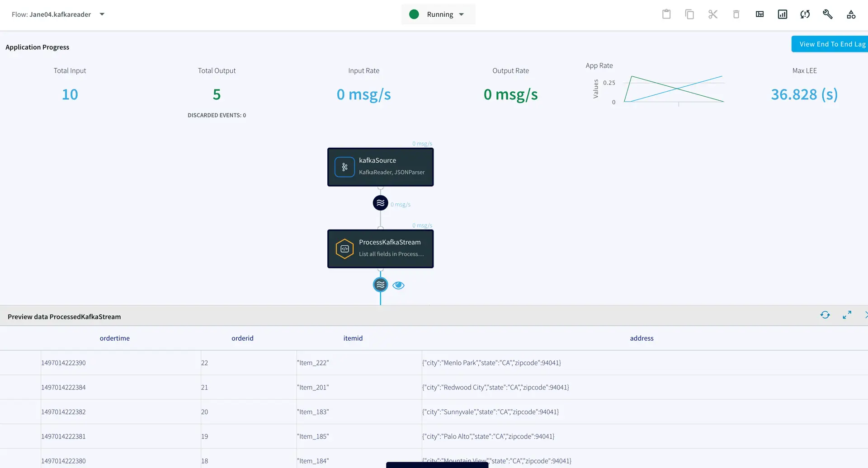The width and height of the screenshot is (868, 468).
Task: Refresh the preview data panel
Action: click(x=825, y=315)
